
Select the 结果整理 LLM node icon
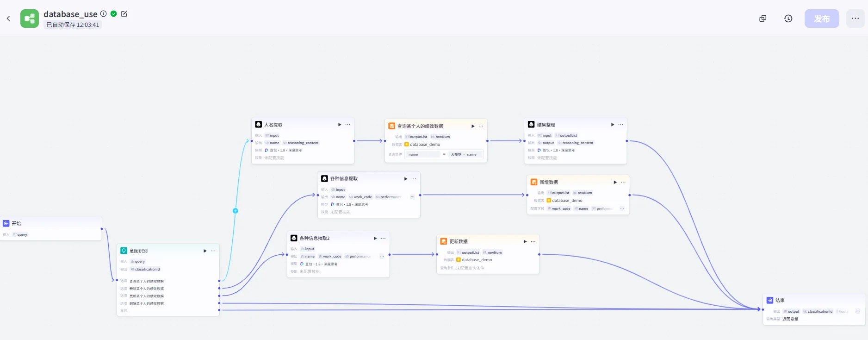(531, 125)
